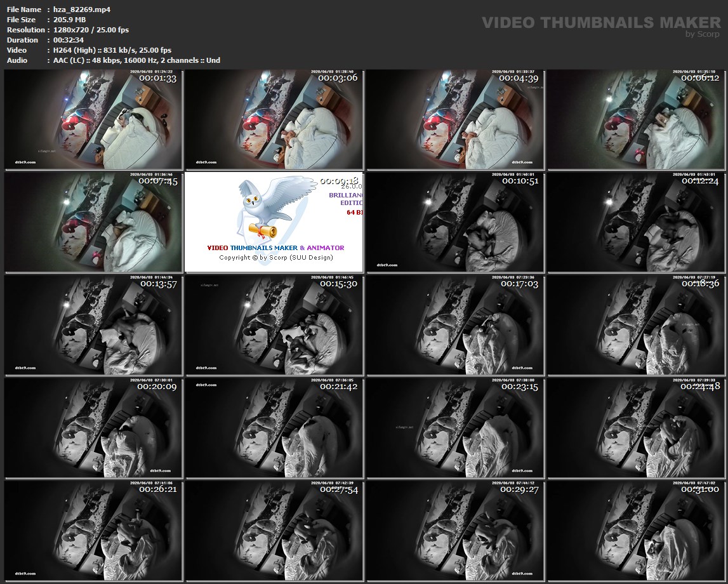Open the thumbnail stamped 00:29:27
Image resolution: width=728 pixels, height=584 pixels.
point(456,531)
